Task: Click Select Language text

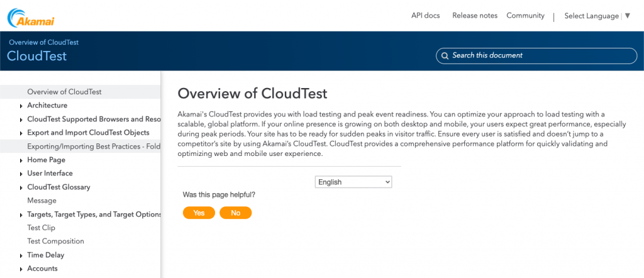Action: [591, 16]
